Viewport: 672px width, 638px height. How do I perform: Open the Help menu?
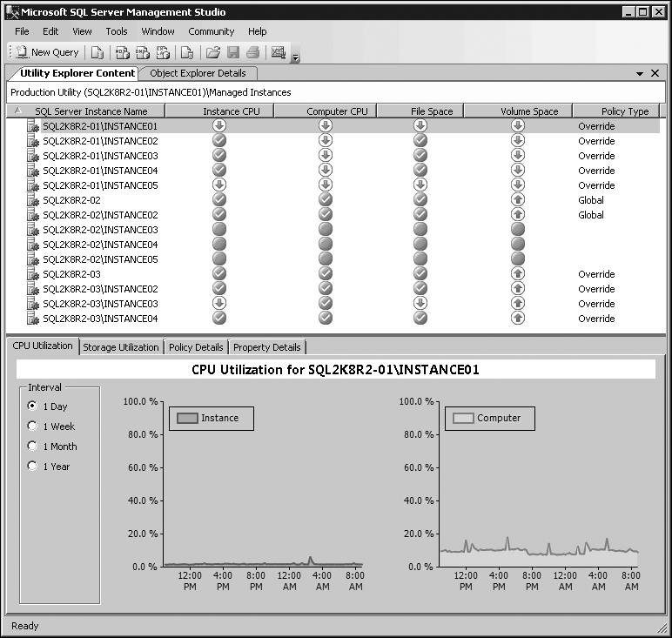click(257, 31)
